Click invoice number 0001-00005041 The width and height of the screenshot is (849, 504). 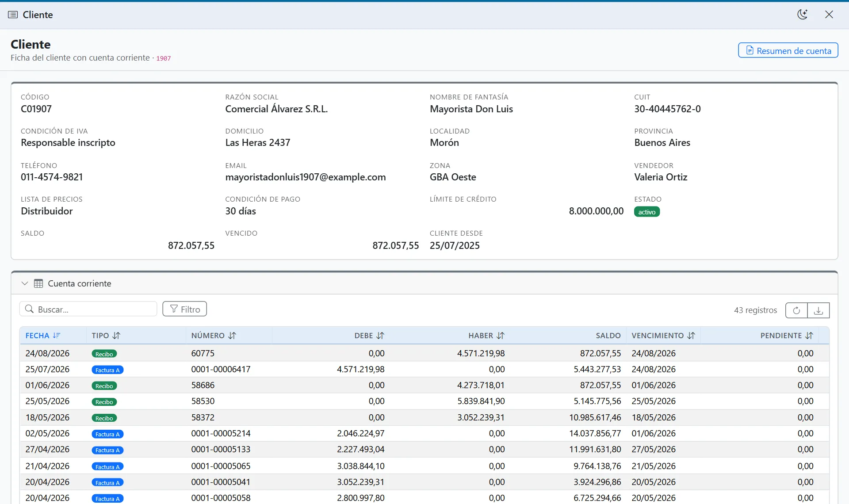pyautogui.click(x=221, y=482)
